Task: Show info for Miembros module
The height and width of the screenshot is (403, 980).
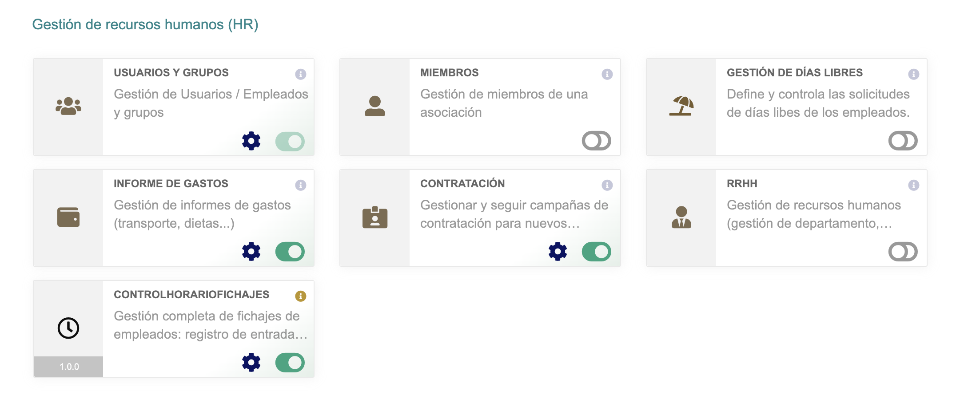Action: pos(607,74)
